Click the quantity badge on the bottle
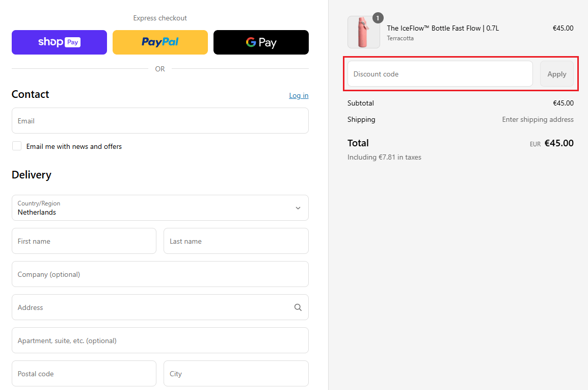588x390 pixels. [378, 18]
